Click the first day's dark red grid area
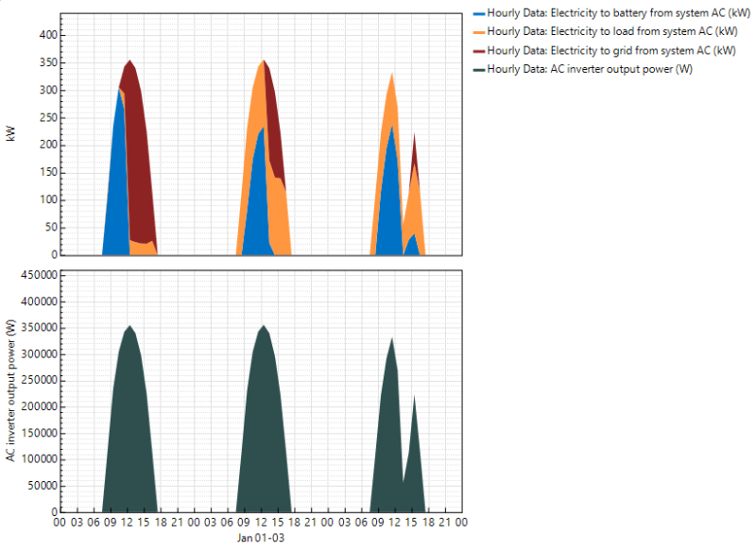The width and height of the screenshot is (756, 551). [140, 161]
